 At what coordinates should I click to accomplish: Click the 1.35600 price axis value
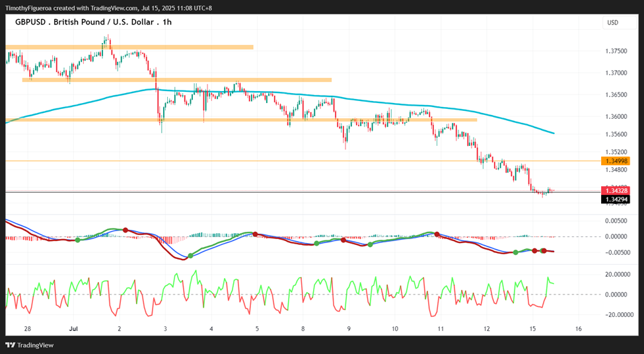point(616,134)
